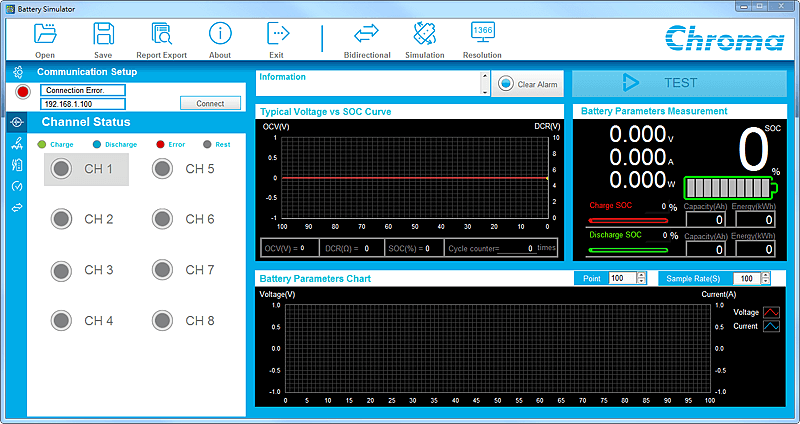Open Channel Status sidebar tab

pos(16,122)
